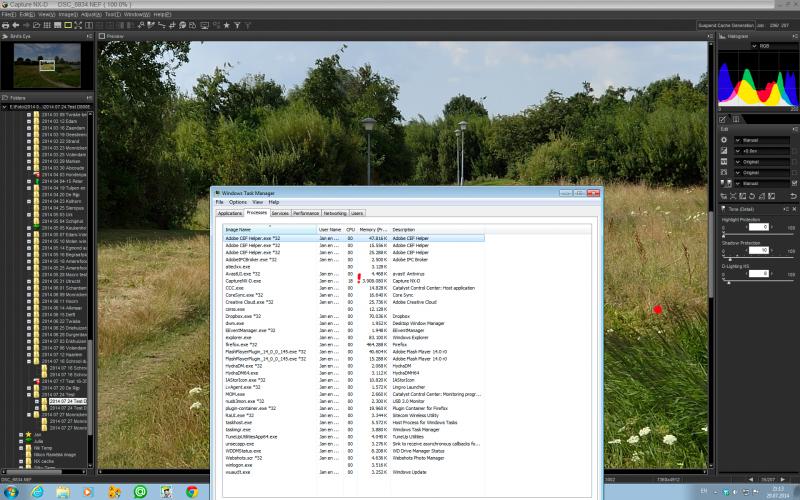
Task: Go to next image arrow in status bar
Action: tap(783, 480)
